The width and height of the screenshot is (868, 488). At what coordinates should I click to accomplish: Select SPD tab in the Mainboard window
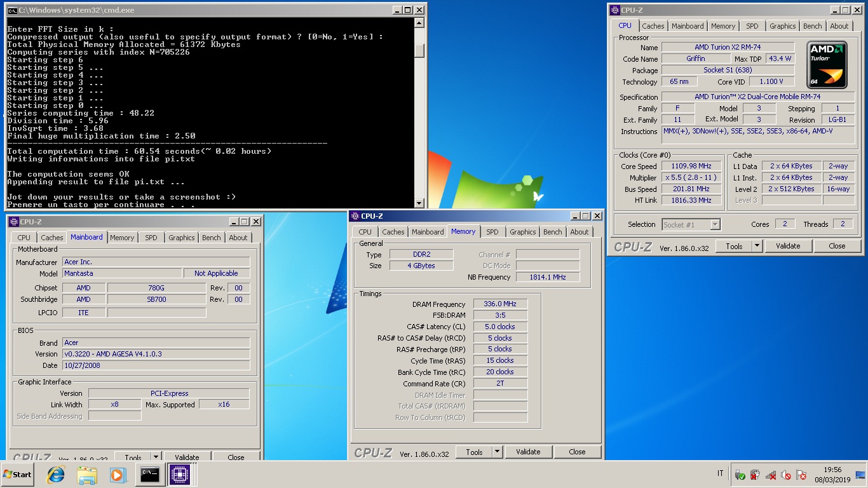tap(151, 238)
